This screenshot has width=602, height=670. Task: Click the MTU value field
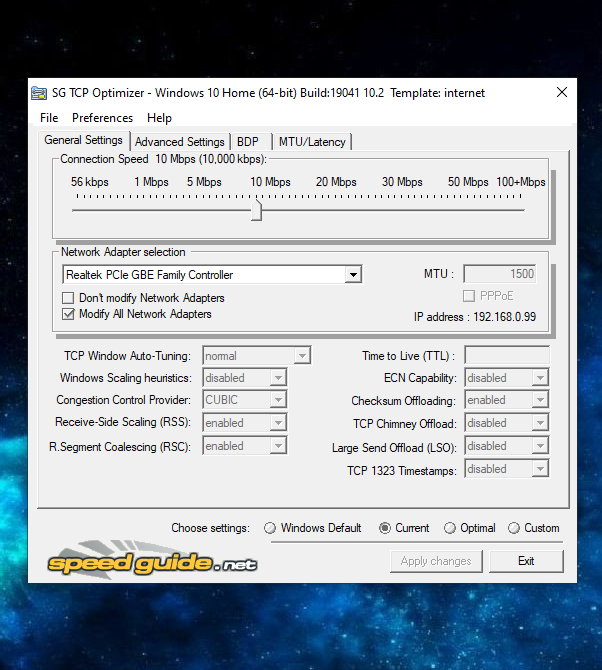click(499, 273)
